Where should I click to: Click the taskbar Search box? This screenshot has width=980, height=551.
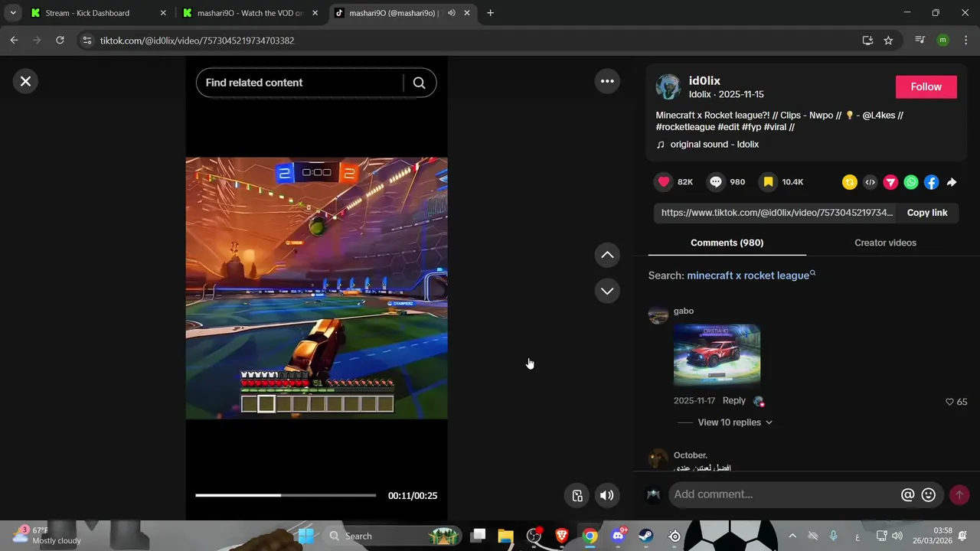point(392,536)
